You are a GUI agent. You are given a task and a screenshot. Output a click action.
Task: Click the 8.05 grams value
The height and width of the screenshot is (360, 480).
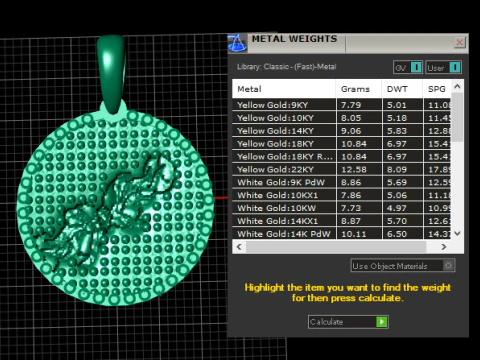351,118
